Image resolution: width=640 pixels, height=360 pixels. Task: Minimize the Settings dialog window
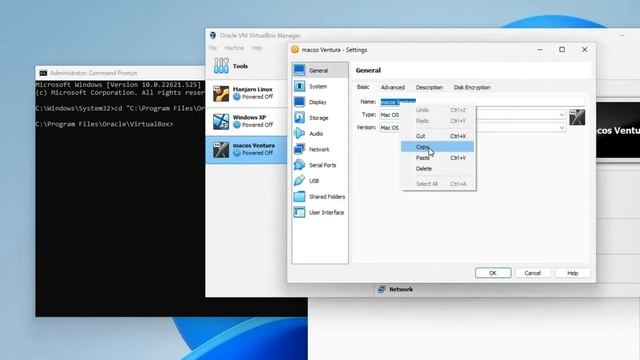tap(540, 49)
